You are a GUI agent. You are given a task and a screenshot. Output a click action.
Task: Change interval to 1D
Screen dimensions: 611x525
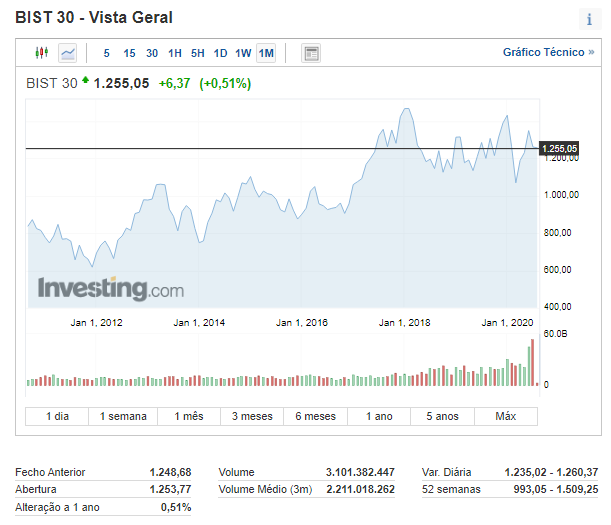(221, 53)
